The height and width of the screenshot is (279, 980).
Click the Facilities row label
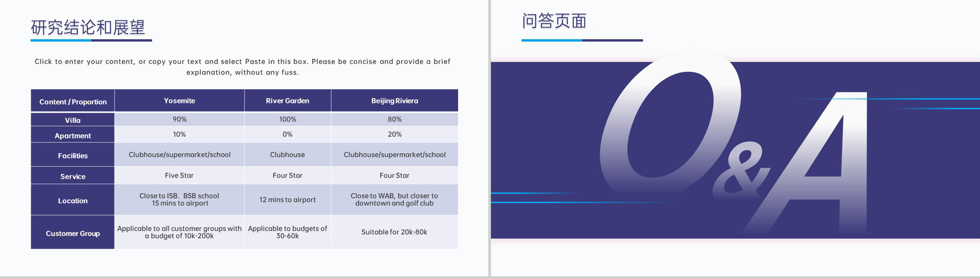click(73, 155)
